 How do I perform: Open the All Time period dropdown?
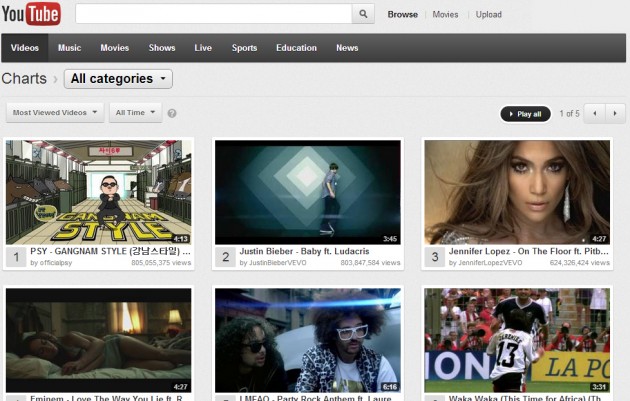(135, 113)
